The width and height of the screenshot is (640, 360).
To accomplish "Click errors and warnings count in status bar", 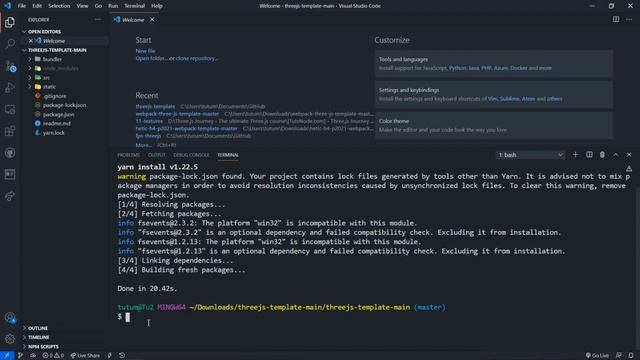I will (53, 356).
